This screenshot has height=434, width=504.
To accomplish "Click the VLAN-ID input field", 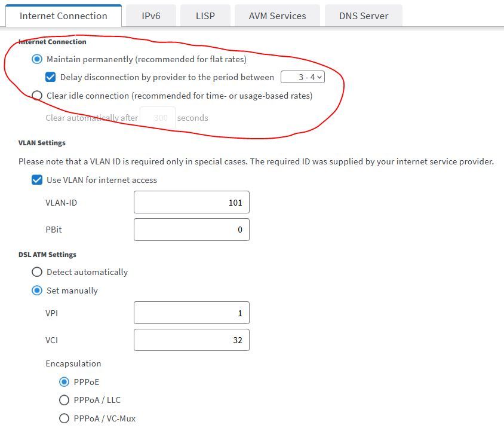I will click(x=191, y=203).
